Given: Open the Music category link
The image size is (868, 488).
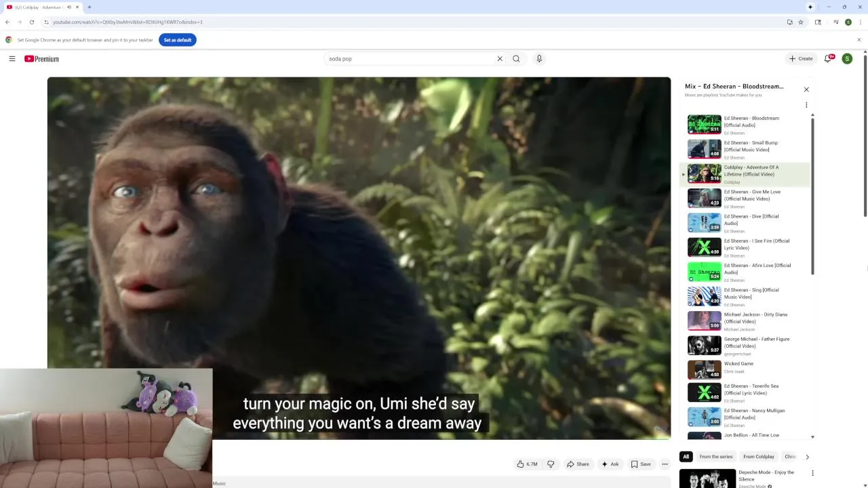Looking at the screenshot, I should click(220, 483).
